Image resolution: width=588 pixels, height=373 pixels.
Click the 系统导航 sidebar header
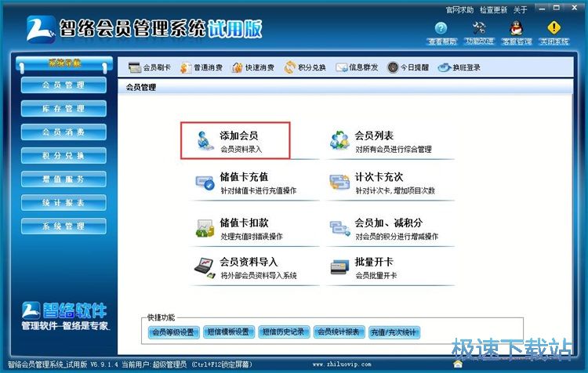[64, 63]
